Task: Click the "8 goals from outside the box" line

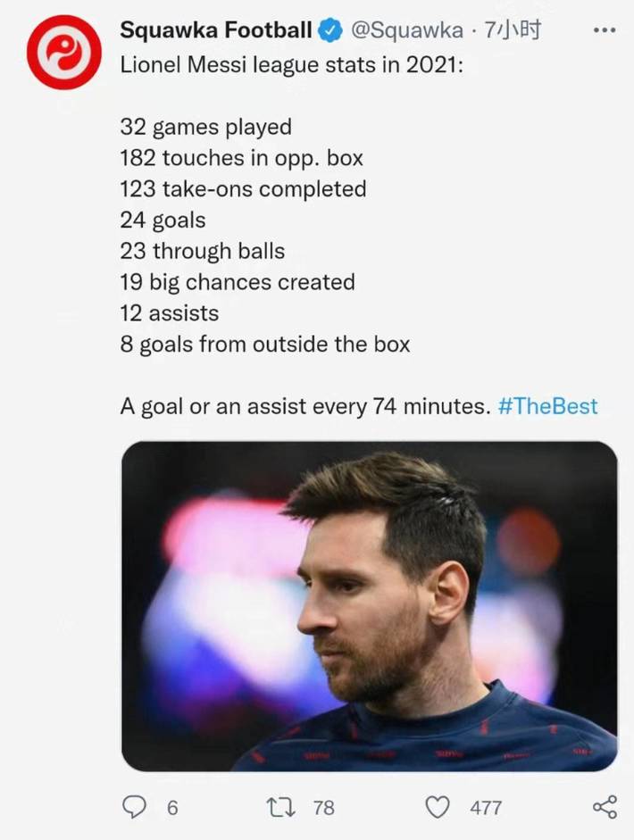Action: (265, 345)
